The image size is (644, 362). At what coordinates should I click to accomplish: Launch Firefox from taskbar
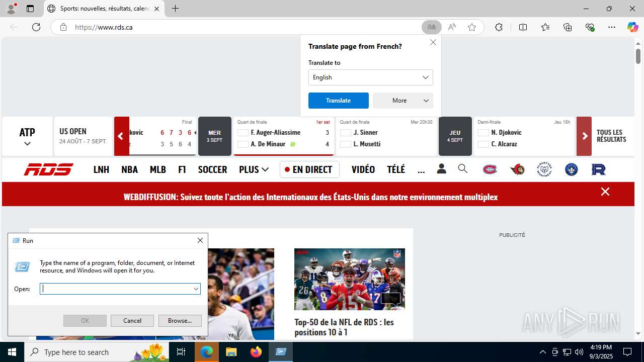[256, 352]
